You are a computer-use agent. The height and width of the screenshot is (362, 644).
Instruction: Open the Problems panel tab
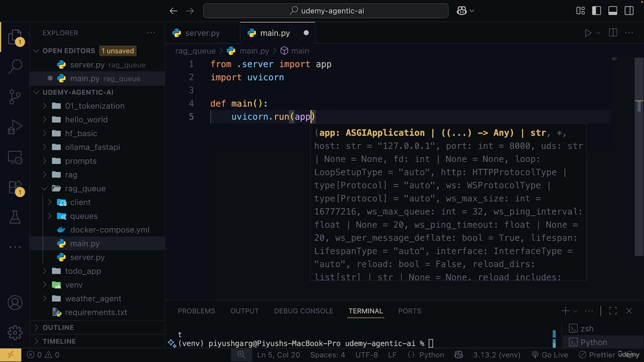click(x=196, y=311)
